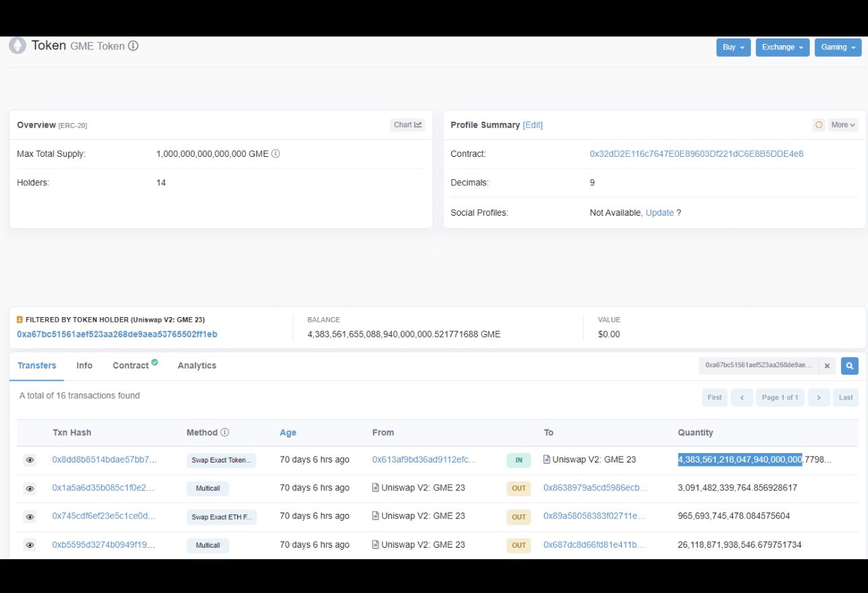Click the Ethereum token logo icon
The width and height of the screenshot is (868, 593).
coord(16,46)
